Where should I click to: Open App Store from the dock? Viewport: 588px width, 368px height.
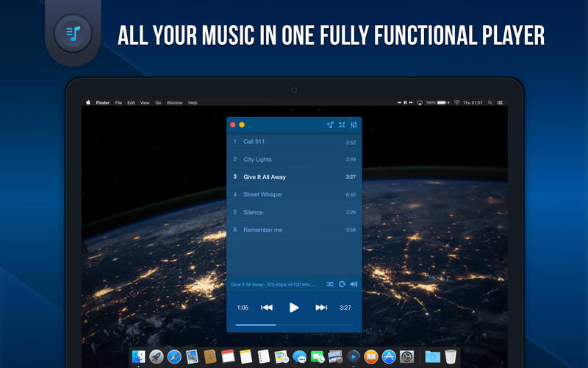389,356
